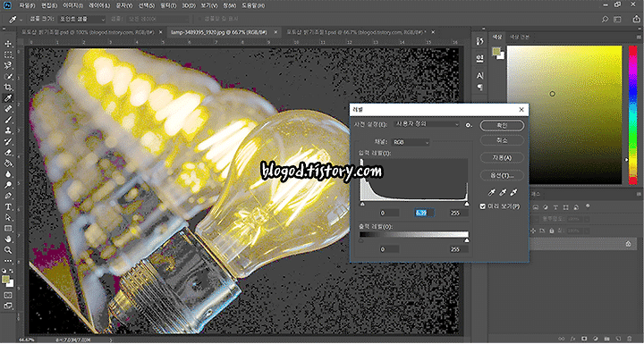The image size is (644, 344).
Task: Click the toolbox foreground color swatch
Action: coord(5,280)
